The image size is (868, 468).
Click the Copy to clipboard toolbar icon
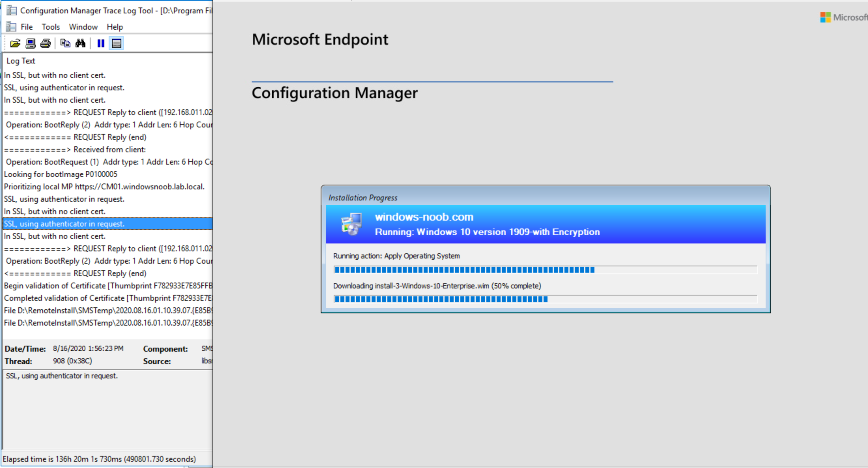pyautogui.click(x=65, y=43)
